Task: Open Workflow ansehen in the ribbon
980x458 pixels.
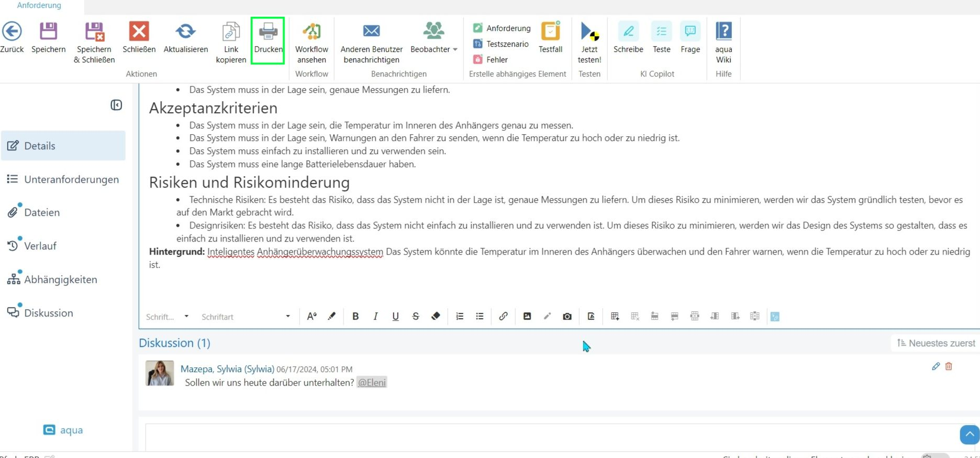Action: (311, 31)
